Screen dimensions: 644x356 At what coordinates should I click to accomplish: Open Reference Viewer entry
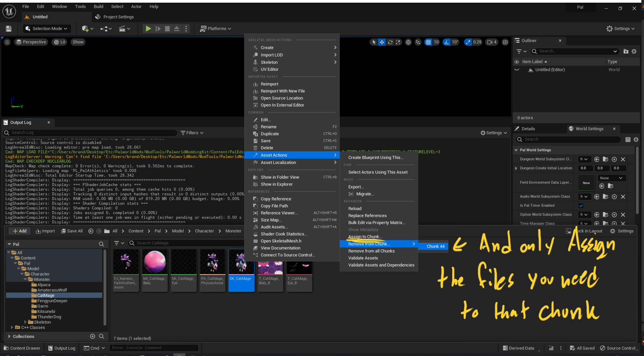pos(279,213)
